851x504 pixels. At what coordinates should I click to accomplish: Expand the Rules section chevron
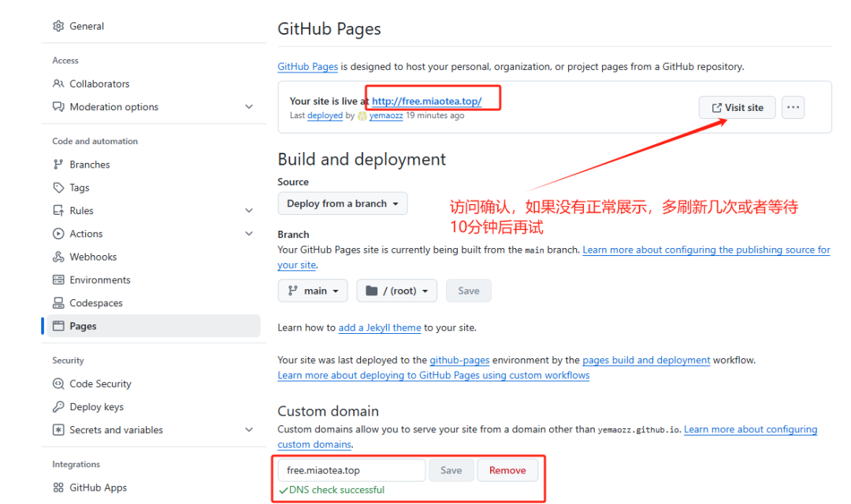click(x=249, y=210)
